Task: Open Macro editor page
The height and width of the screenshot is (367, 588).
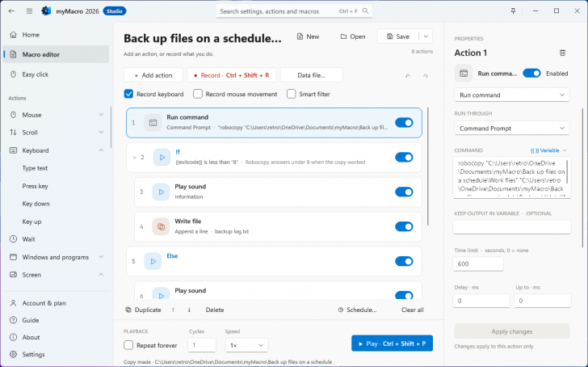Action: 57,54
